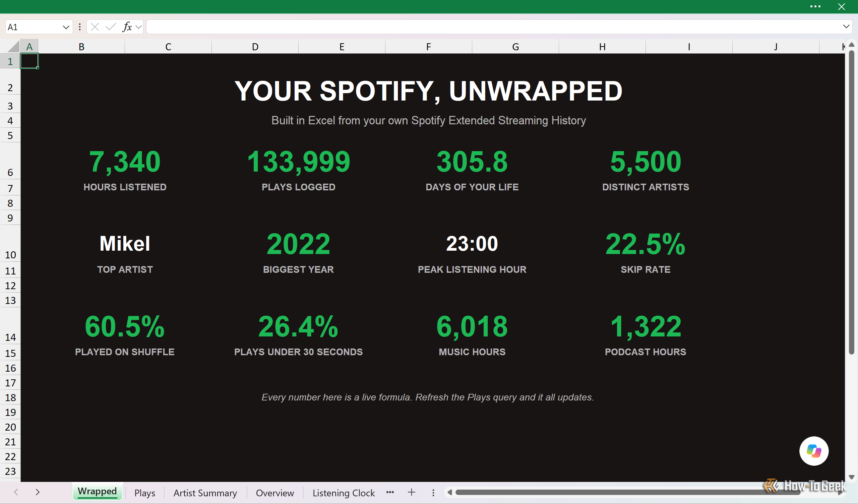Expand the formula bar with chevron
Image resolution: width=858 pixels, height=504 pixels.
click(x=846, y=26)
